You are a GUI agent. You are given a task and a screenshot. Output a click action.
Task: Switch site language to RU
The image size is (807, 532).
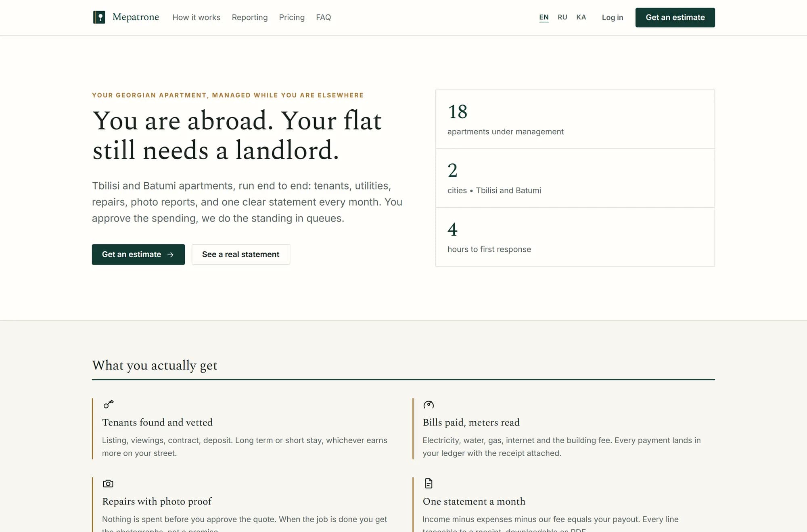[x=562, y=17]
